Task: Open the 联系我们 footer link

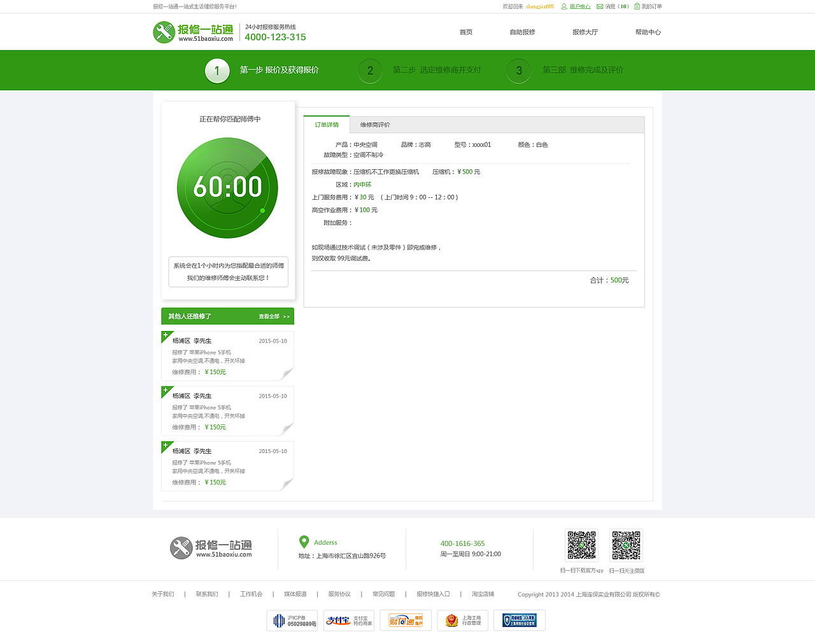Action: (x=207, y=594)
